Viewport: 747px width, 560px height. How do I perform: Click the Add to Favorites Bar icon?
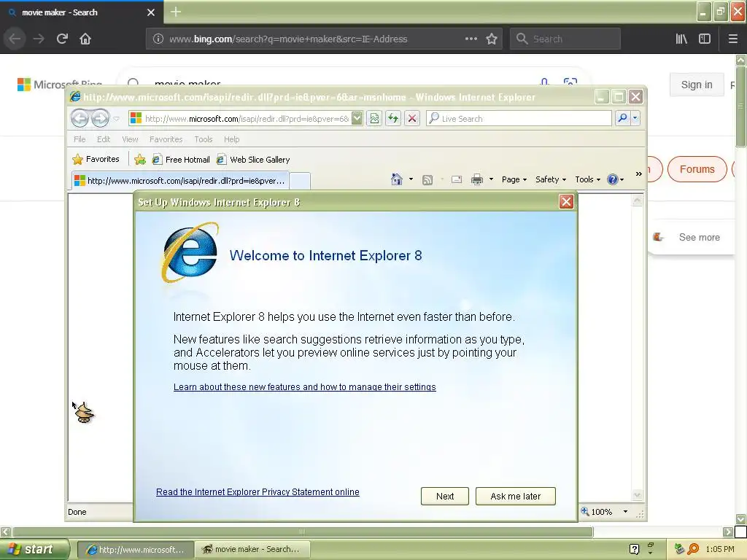click(x=139, y=160)
